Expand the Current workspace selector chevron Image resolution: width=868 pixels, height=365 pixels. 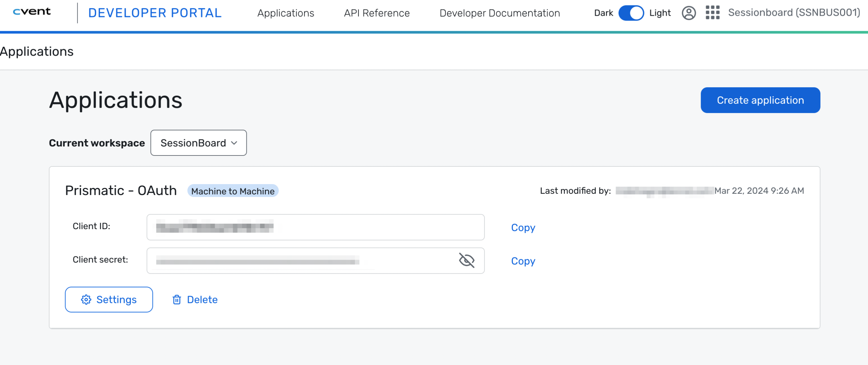click(x=234, y=143)
